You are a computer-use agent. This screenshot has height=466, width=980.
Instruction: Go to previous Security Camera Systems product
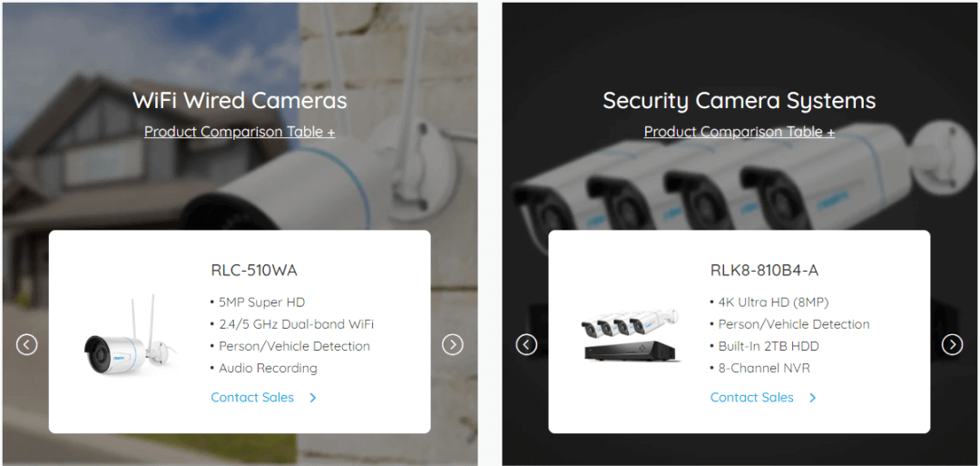526,344
